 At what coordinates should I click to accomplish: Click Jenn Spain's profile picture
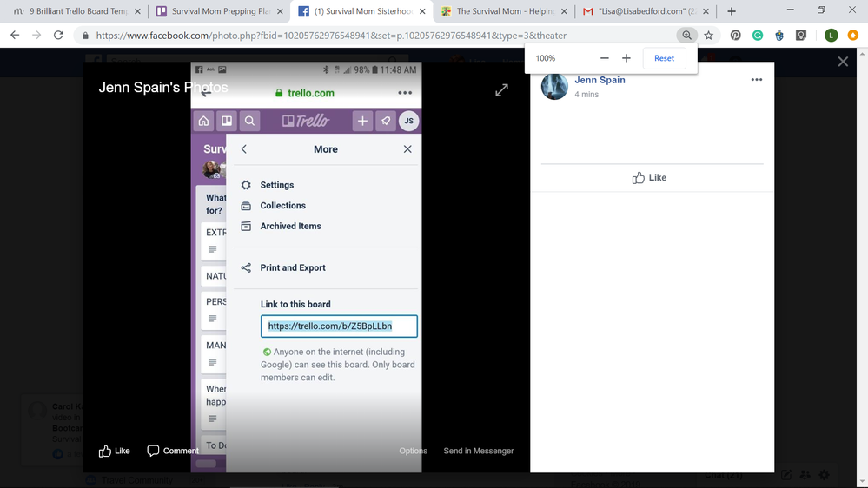(x=554, y=86)
